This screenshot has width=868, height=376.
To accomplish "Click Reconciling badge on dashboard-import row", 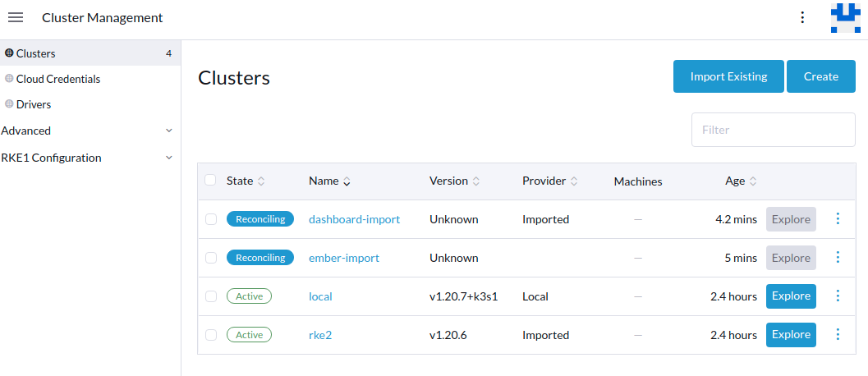I will (x=259, y=218).
